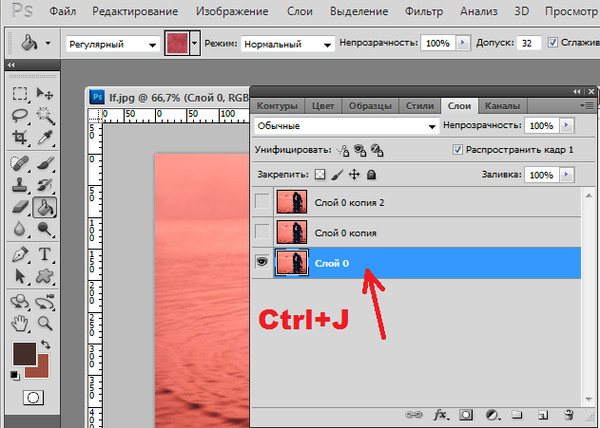Select the 3D Orbit camera tool
Screen dimensions: 600x428
point(45,302)
